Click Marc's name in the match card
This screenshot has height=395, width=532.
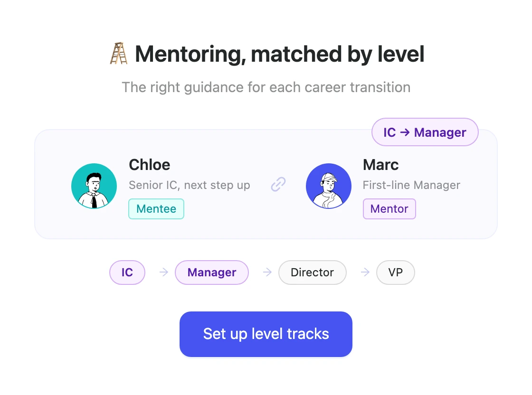pyautogui.click(x=380, y=165)
